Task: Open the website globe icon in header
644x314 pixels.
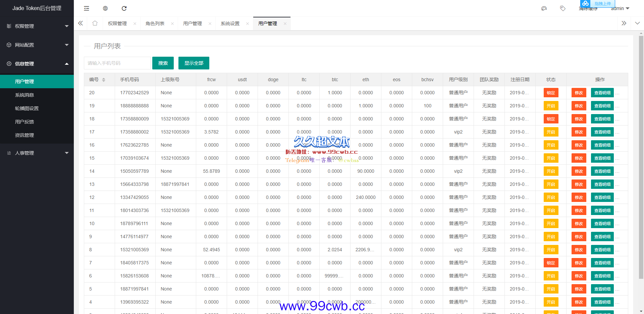Action: 105,8
